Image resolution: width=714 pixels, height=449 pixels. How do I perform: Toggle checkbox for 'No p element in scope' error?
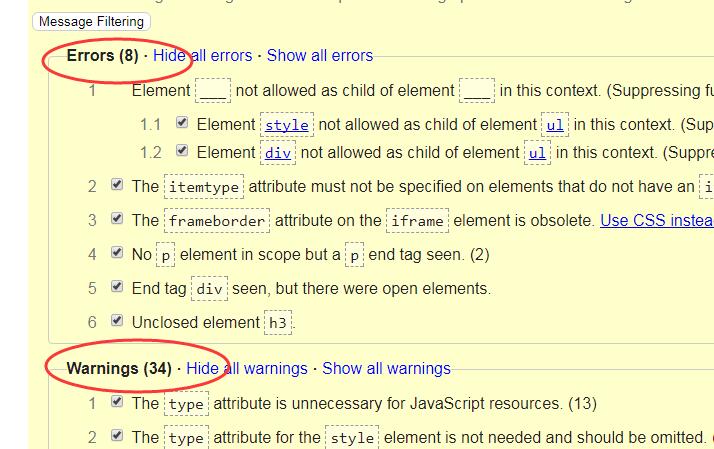tap(117, 252)
